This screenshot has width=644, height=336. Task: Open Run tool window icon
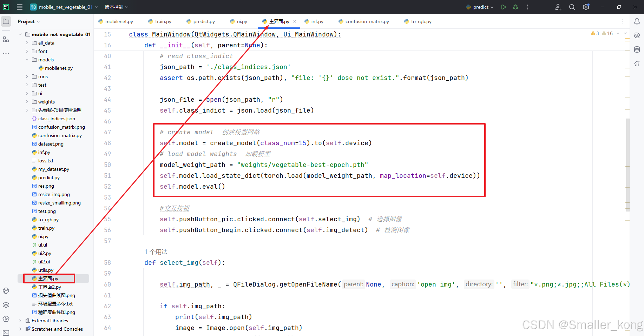click(x=6, y=319)
